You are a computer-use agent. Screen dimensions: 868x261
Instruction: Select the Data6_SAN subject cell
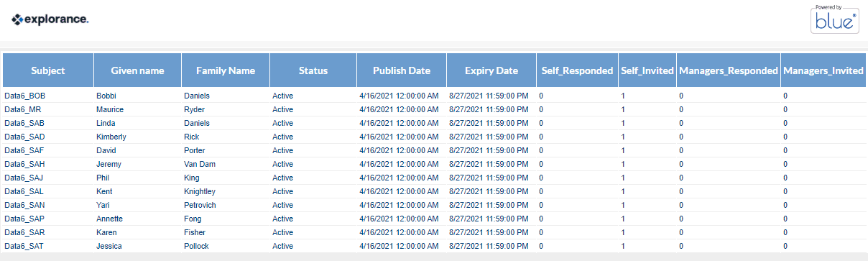[25, 205]
